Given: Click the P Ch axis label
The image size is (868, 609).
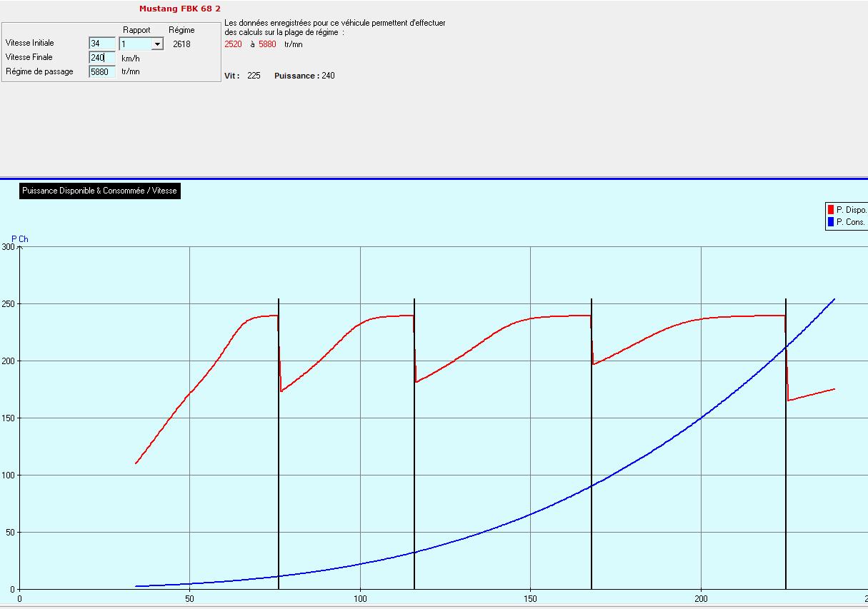Looking at the screenshot, I should 20,239.
